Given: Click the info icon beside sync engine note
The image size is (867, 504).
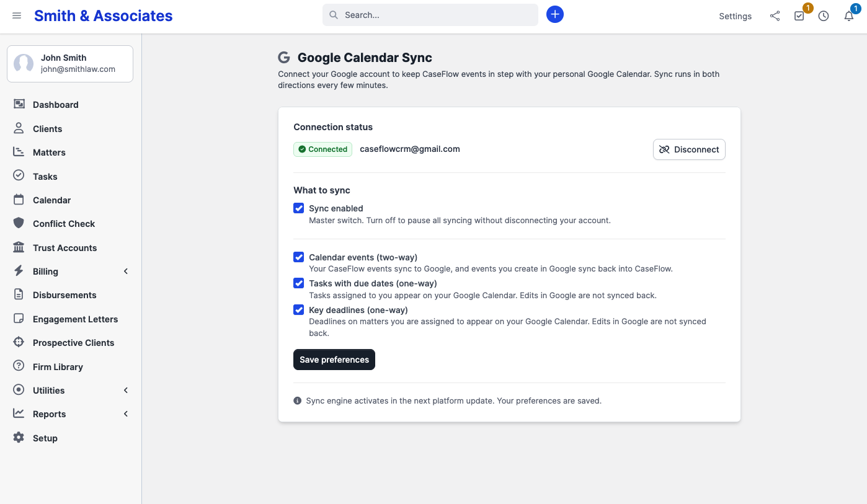Looking at the screenshot, I should (x=298, y=400).
